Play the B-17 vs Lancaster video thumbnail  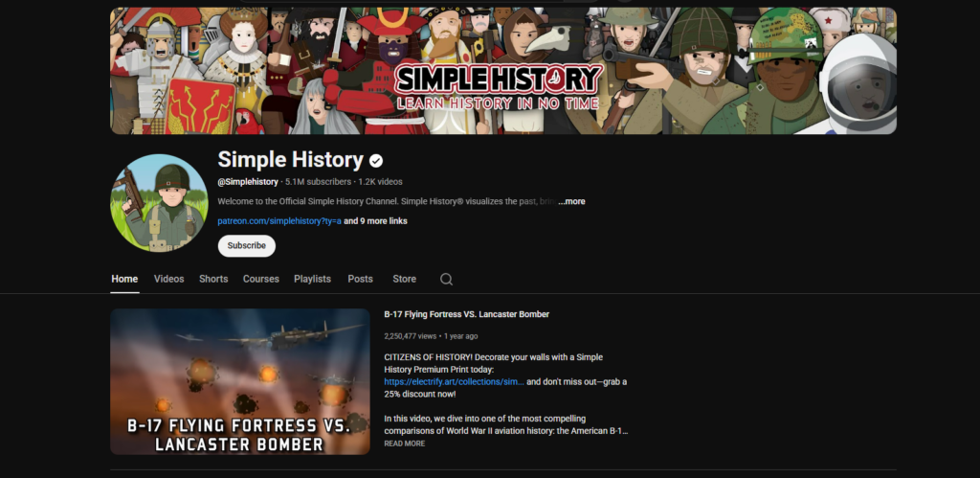[240, 381]
